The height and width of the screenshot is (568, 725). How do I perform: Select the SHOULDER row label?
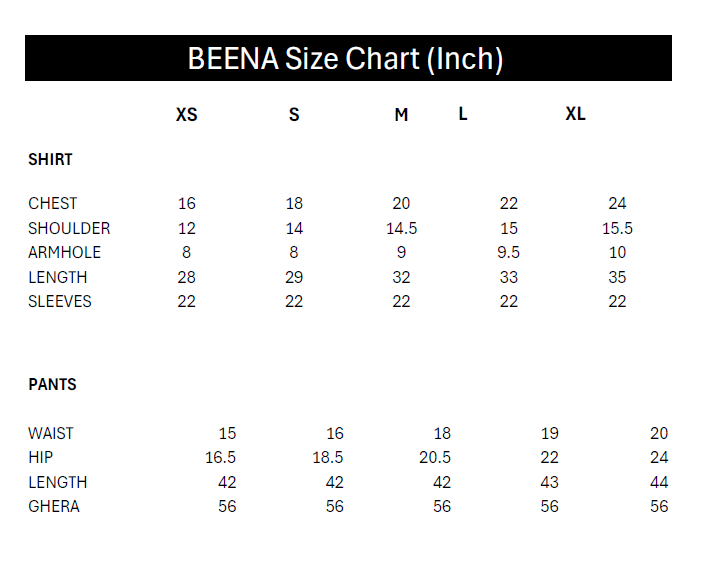click(69, 228)
